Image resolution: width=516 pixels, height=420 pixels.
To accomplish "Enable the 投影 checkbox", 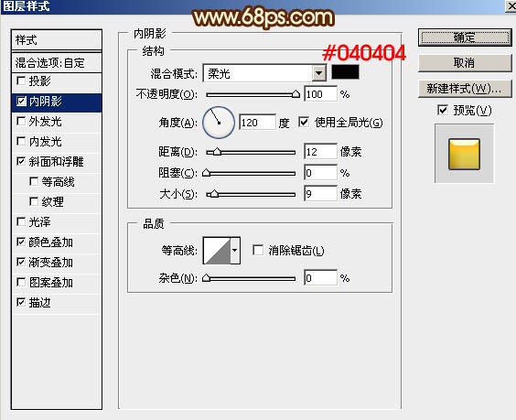I will click(21, 81).
